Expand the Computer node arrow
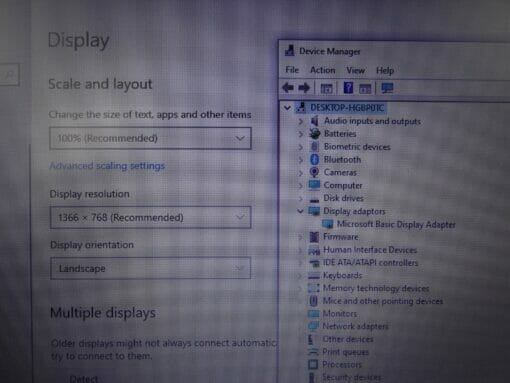This screenshot has height=383, width=510. pyautogui.click(x=301, y=186)
